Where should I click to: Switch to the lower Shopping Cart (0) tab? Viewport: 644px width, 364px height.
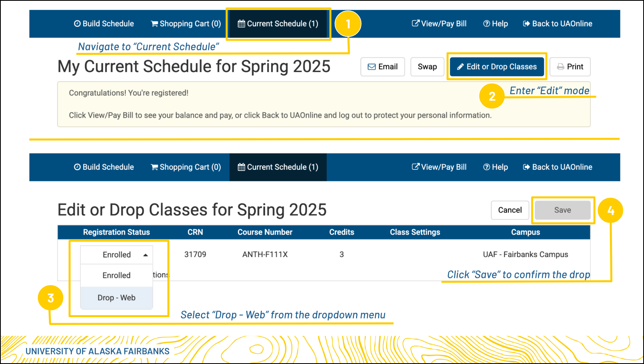[186, 167]
